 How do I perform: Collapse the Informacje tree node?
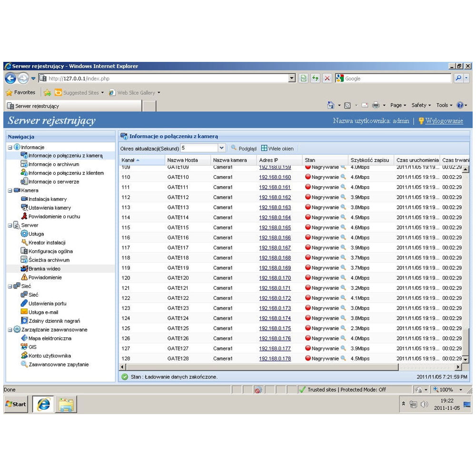[x=10, y=148]
